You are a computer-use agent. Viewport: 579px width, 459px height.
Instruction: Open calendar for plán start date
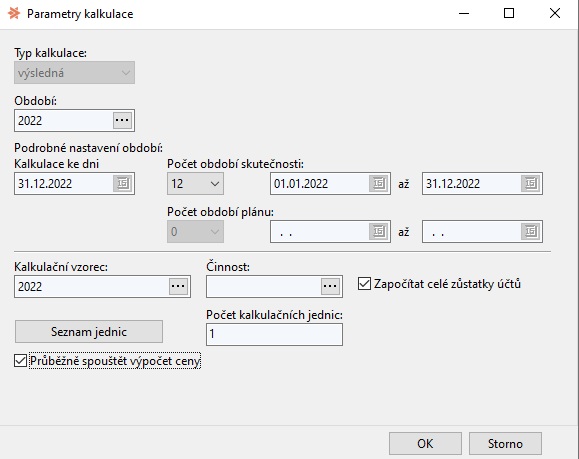(x=378, y=232)
